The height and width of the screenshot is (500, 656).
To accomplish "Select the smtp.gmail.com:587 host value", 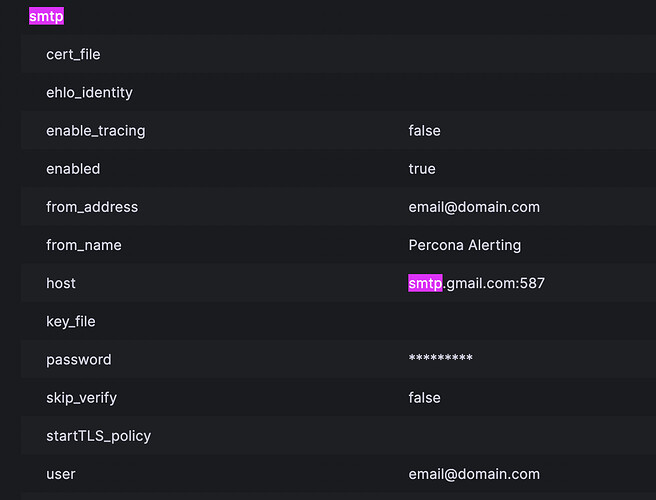I will (476, 283).
